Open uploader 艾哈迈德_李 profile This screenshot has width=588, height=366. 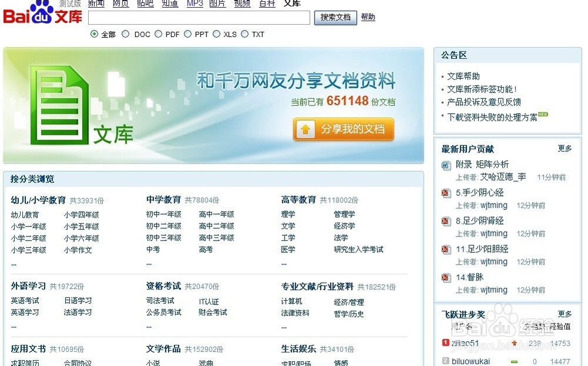(503, 177)
